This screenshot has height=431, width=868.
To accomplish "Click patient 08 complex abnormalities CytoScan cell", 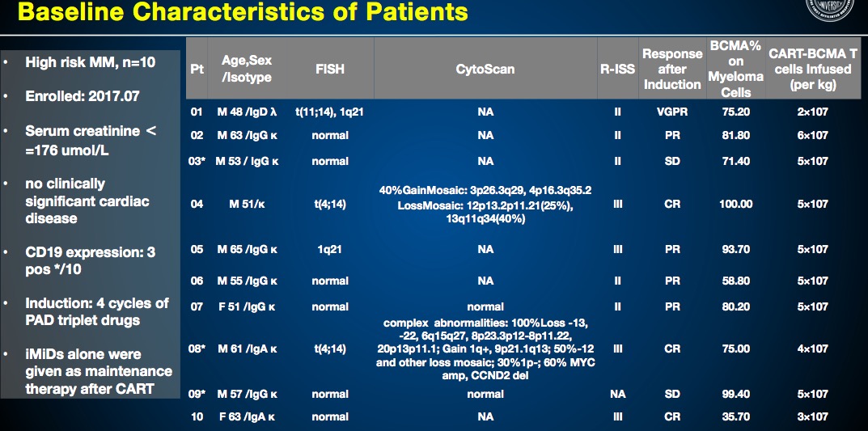I will click(485, 349).
